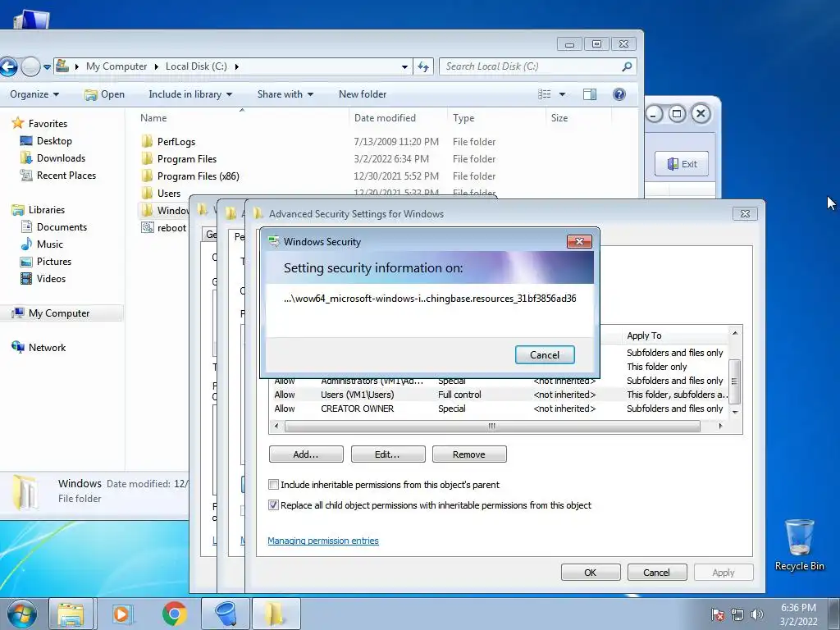This screenshot has height=630, width=840.
Task: Click Cancel in the Windows Security dialog
Action: click(545, 355)
